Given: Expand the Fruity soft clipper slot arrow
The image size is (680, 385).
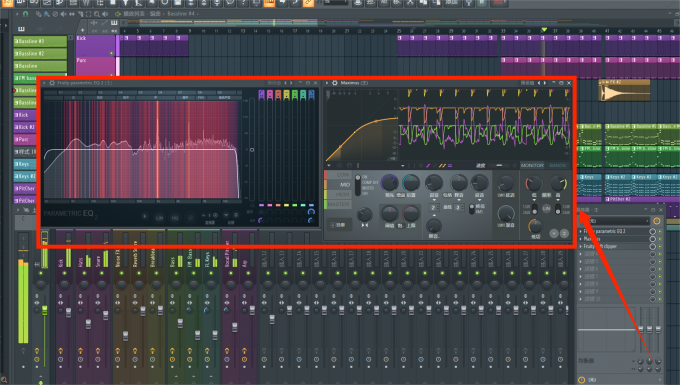Looking at the screenshot, I should click(581, 246).
